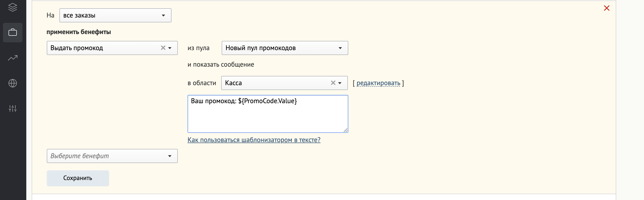The height and width of the screenshot is (200, 644).
Task: Click the 'в области' label
Action: click(202, 83)
